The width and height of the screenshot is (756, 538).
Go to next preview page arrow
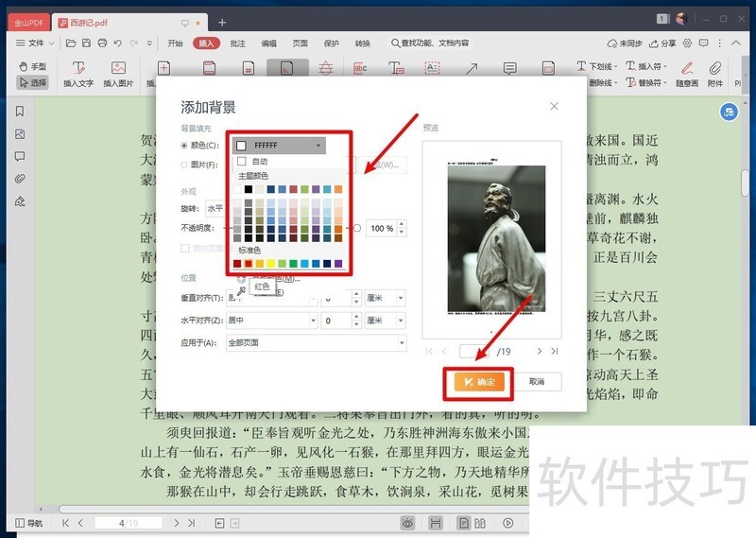(540, 351)
